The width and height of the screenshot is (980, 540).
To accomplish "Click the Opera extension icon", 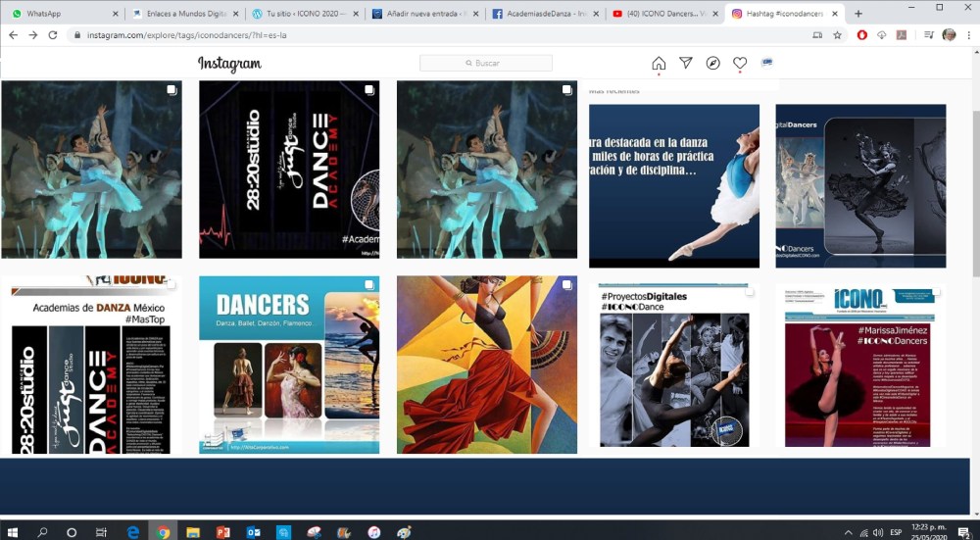I will 861,34.
